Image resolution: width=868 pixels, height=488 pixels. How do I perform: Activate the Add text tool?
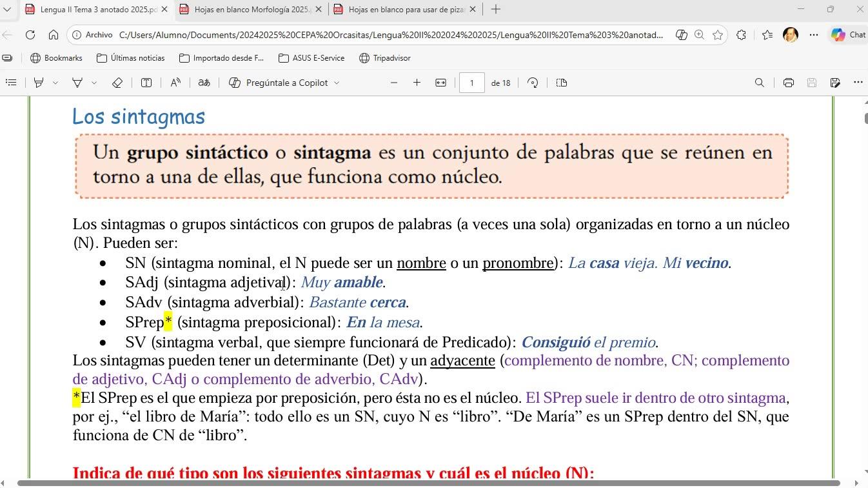tap(146, 83)
